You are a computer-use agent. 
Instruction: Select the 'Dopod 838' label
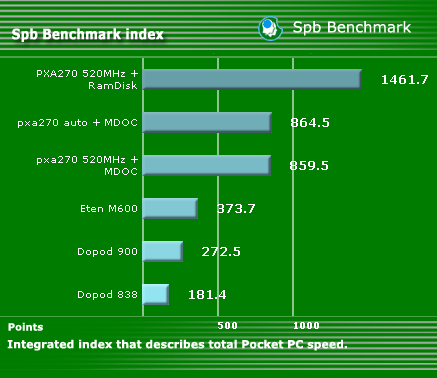click(107, 295)
